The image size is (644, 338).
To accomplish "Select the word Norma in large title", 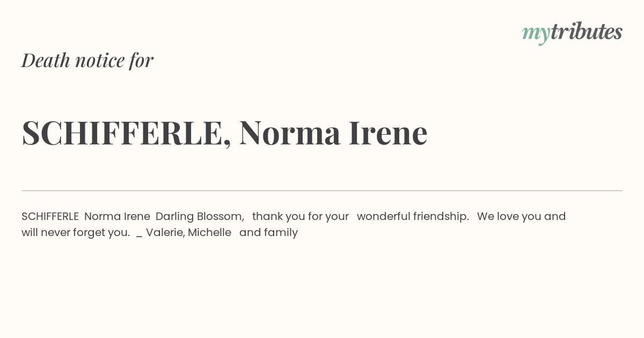I will pyautogui.click(x=290, y=133).
